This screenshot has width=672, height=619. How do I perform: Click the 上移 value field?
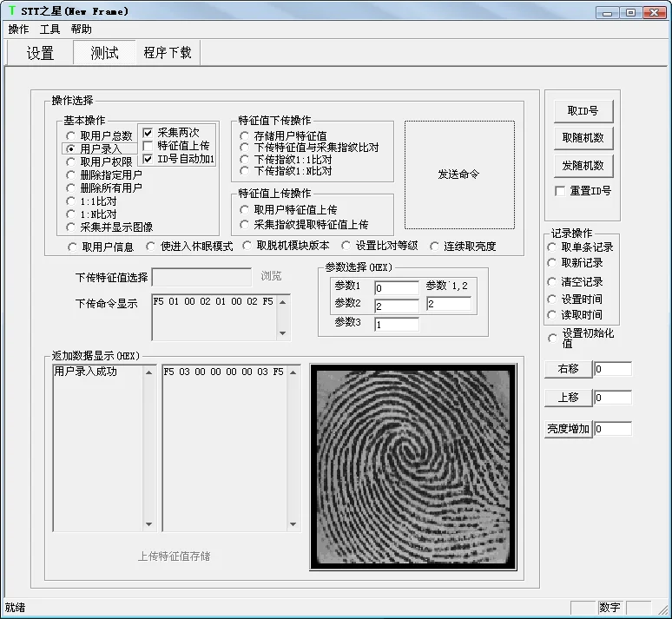(x=613, y=398)
